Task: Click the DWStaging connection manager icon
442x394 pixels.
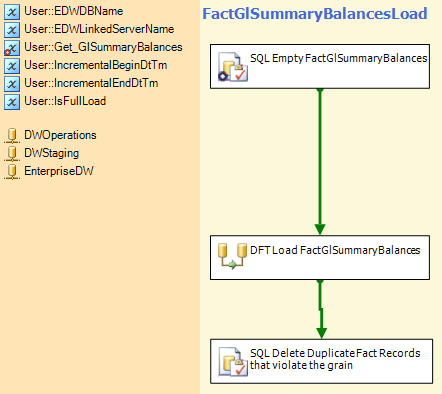Action: (12, 154)
